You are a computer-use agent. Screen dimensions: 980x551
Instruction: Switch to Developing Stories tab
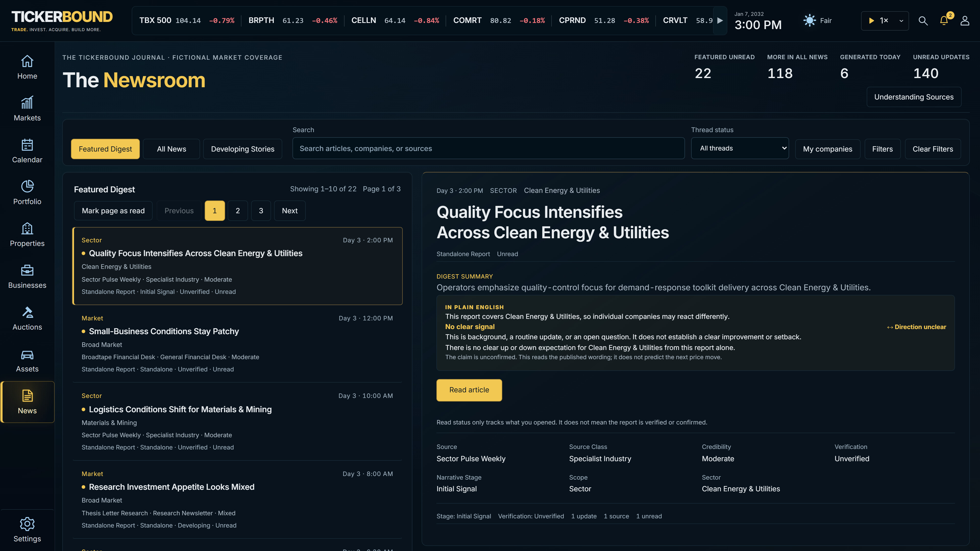coord(242,149)
